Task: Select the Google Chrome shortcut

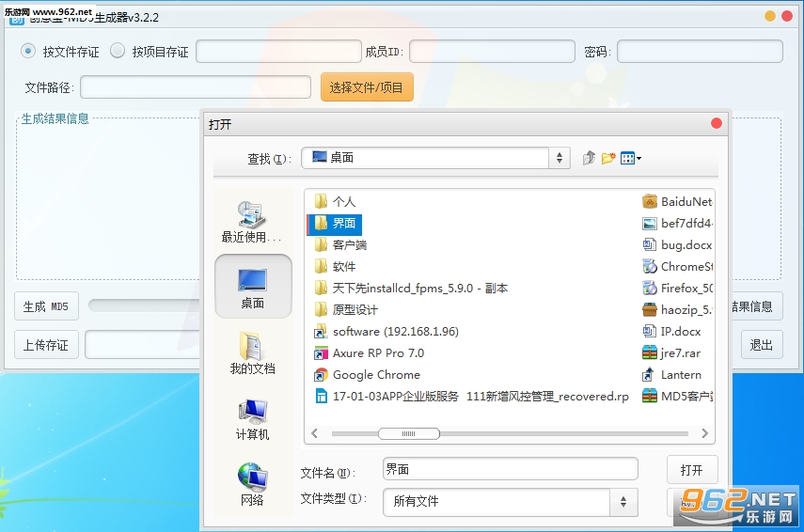Action: pos(367,375)
